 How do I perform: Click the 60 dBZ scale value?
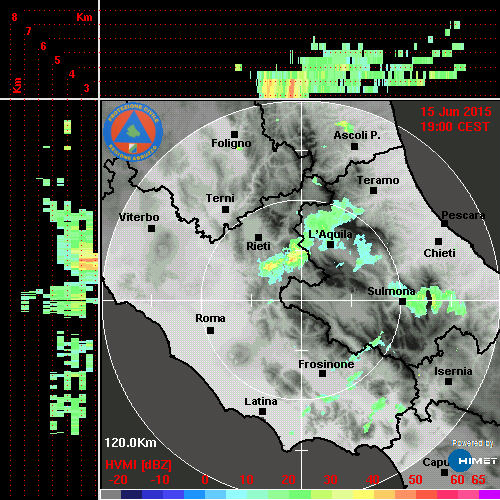457,480
